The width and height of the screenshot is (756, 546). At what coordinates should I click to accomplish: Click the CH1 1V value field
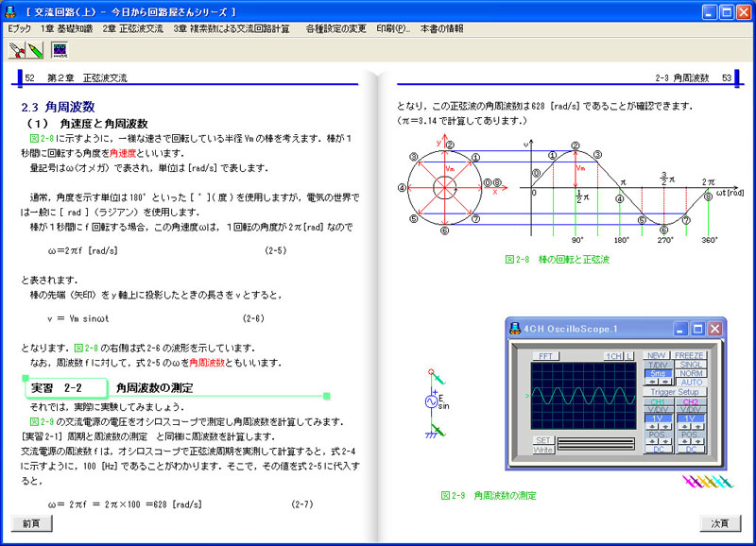658,418
